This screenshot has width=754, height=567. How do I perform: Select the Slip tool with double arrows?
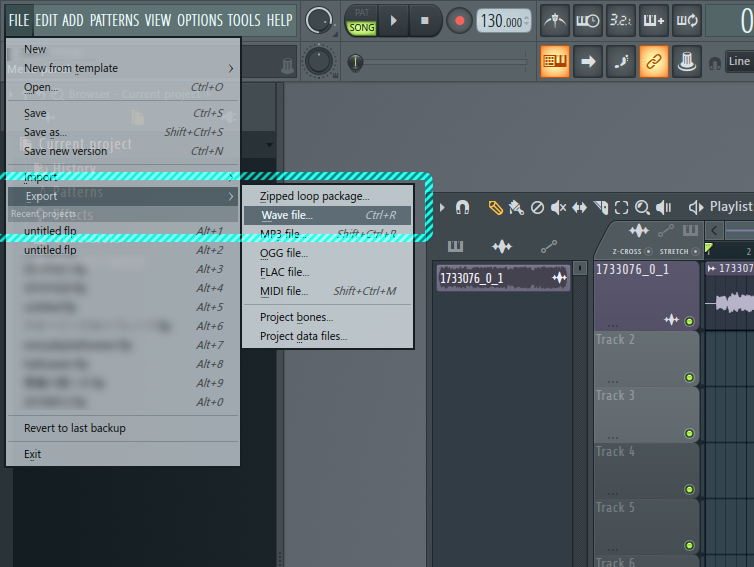579,207
